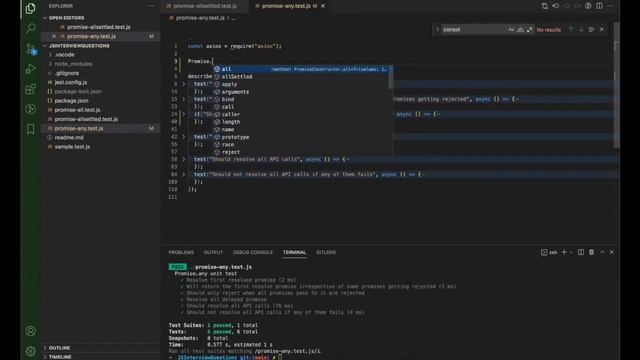Open the GitLens panel tab

coord(326,252)
